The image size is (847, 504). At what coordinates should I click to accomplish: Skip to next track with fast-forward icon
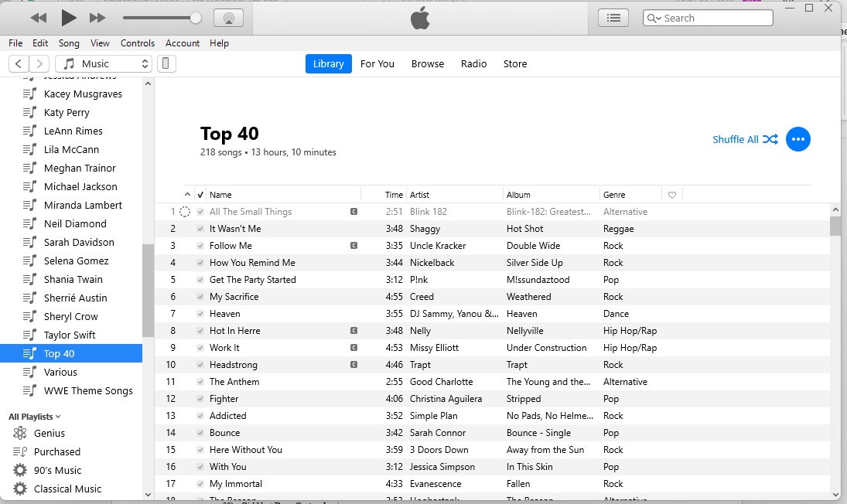(95, 17)
